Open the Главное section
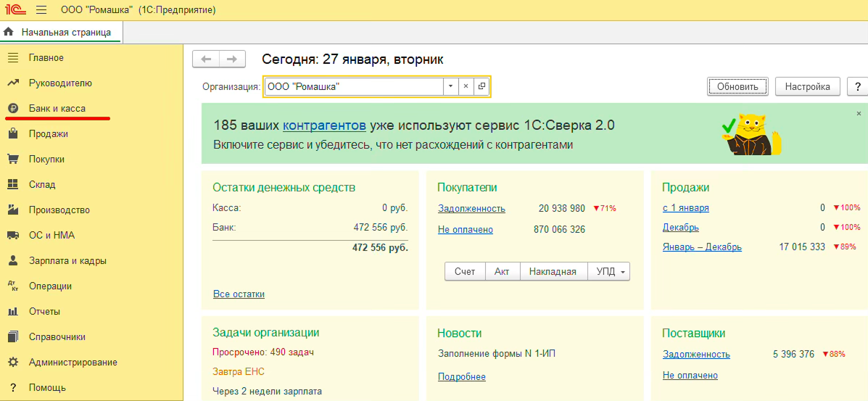 (x=46, y=57)
